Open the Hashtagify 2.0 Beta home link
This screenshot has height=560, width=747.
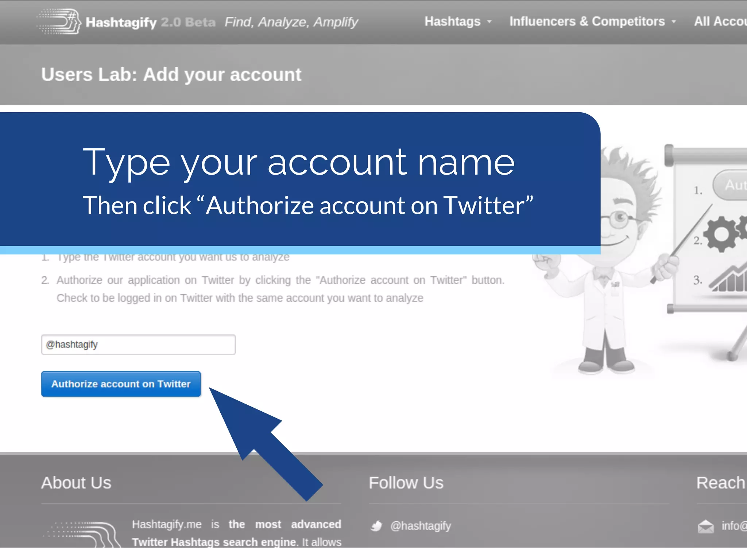150,22
